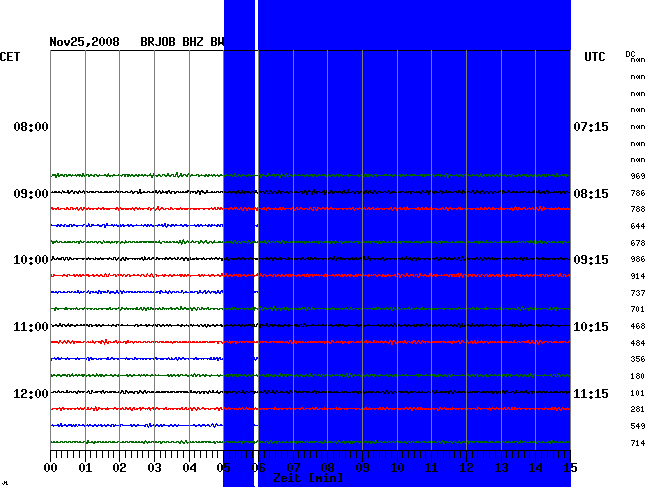The height and width of the screenshot is (494, 650).
Task: Click the UTC time label "07:15"
Action: (591, 127)
